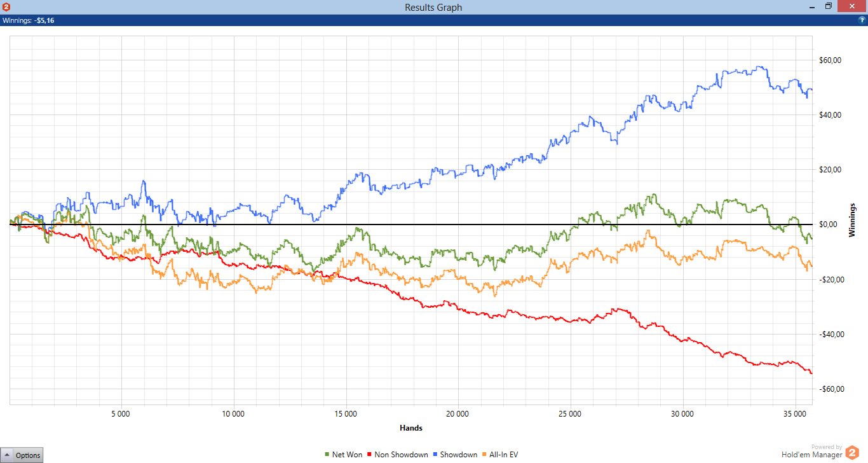Viewport: 868px width, 463px height.
Task: Minimize the Results Graph window
Action: (x=811, y=7)
